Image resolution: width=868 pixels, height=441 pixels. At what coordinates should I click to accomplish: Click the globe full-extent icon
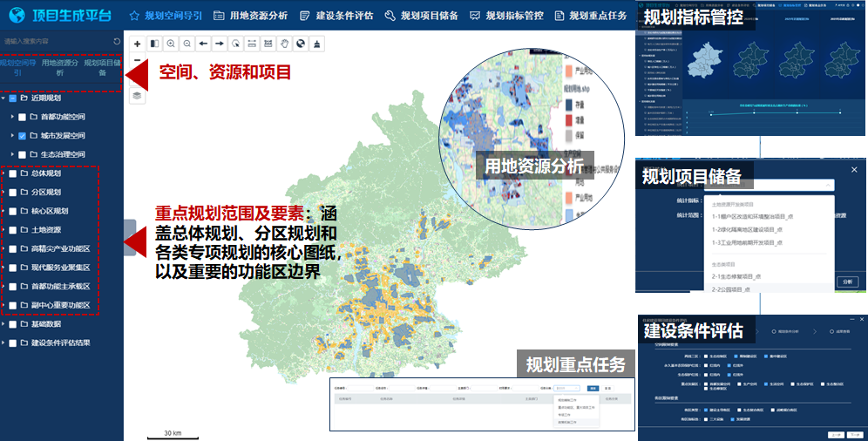coord(301,43)
